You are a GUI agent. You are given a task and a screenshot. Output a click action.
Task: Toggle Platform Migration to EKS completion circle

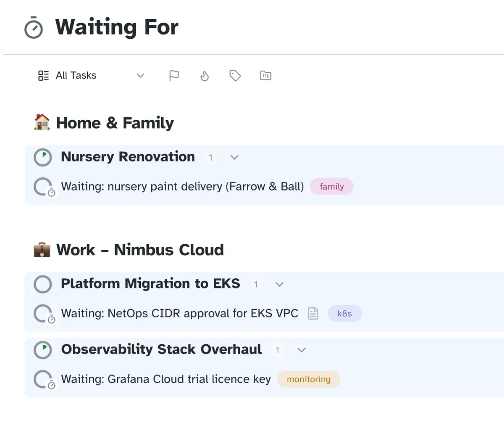(x=43, y=284)
